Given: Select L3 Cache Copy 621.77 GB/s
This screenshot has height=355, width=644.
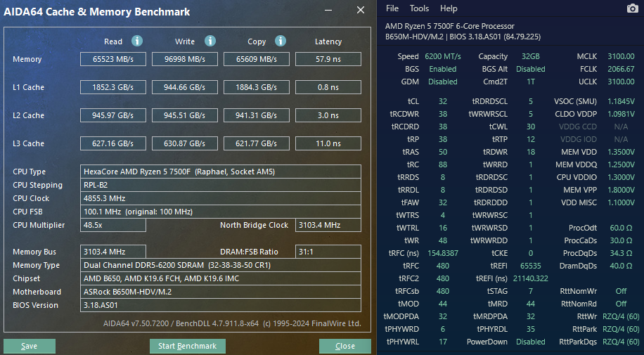Looking at the screenshot, I should click(x=257, y=143).
